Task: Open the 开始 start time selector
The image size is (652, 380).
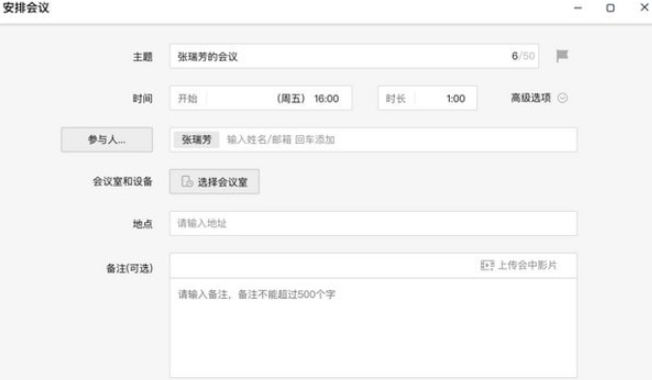Action: tap(260, 98)
